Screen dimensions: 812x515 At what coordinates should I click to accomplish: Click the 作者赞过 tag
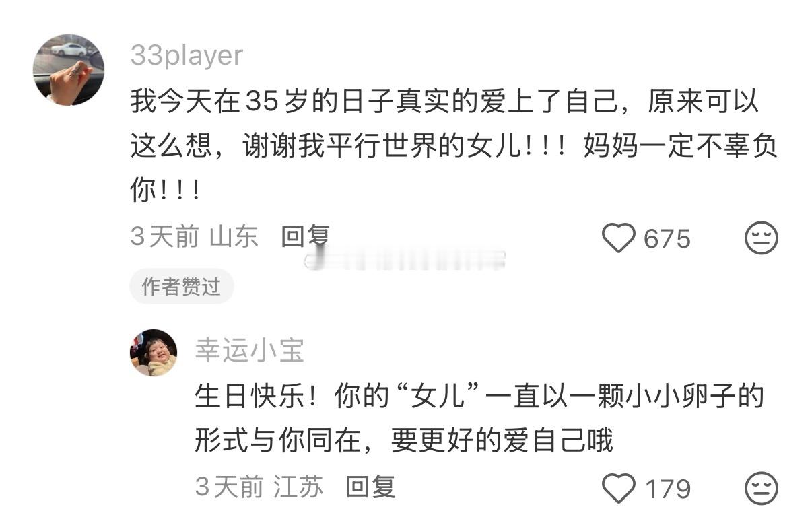181,286
